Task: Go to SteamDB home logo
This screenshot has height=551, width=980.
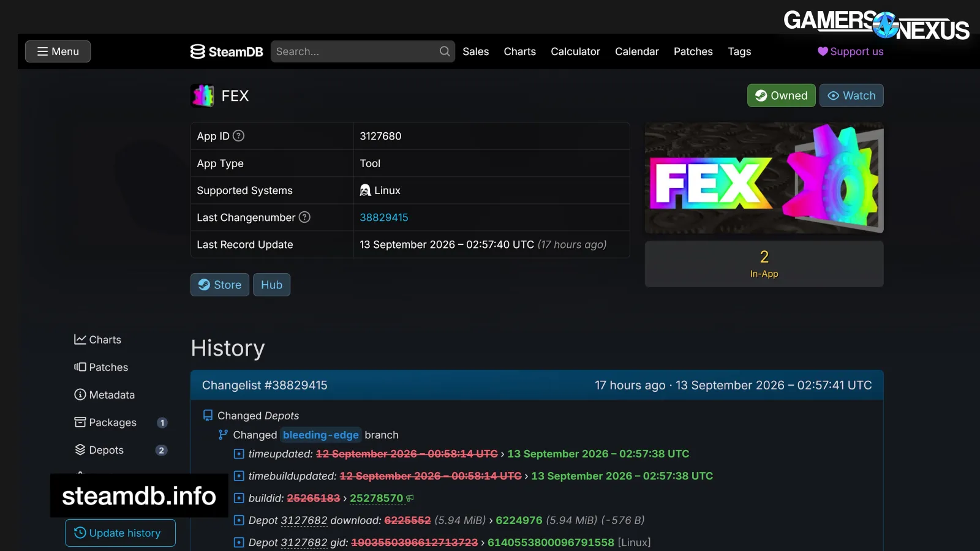Action: pyautogui.click(x=227, y=51)
